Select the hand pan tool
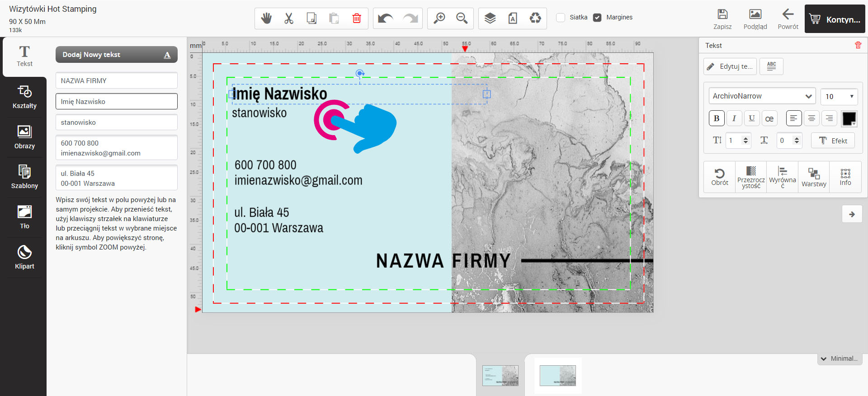 click(266, 18)
